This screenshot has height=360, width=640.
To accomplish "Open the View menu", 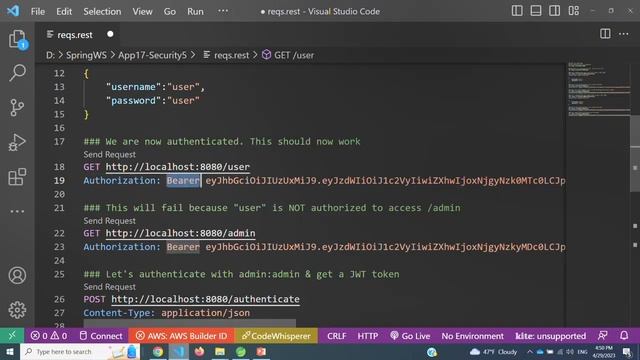I will (142, 11).
